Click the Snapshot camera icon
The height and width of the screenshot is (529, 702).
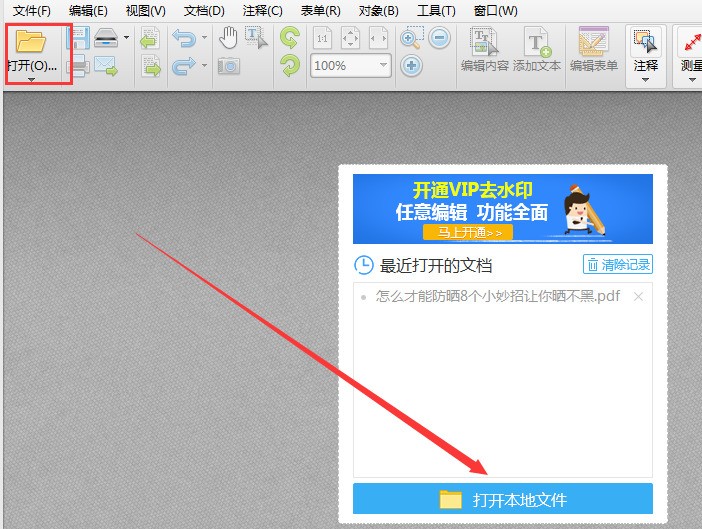click(x=229, y=66)
